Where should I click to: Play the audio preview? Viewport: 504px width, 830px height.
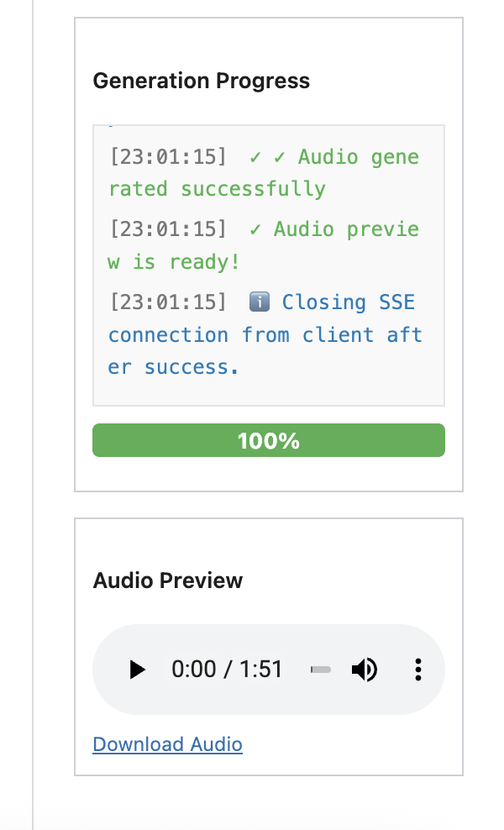[x=137, y=670]
